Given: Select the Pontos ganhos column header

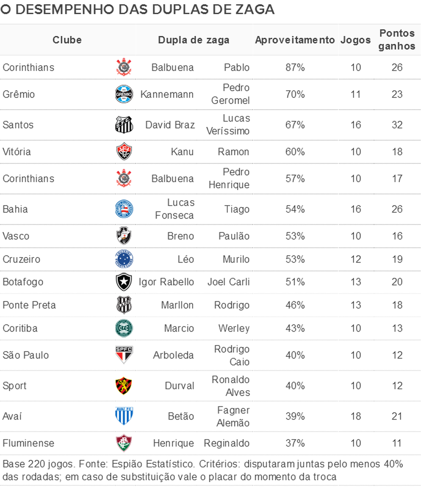Looking at the screenshot, I should [397, 40].
